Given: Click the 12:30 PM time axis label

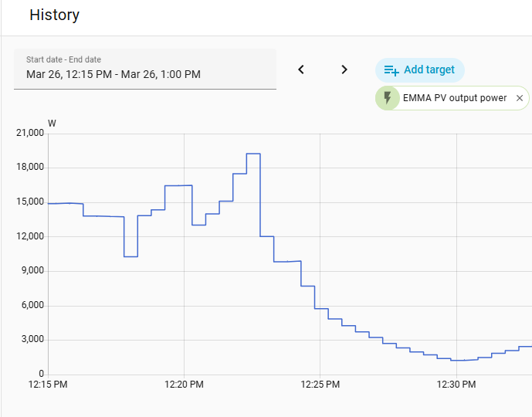Looking at the screenshot, I should tap(456, 385).
